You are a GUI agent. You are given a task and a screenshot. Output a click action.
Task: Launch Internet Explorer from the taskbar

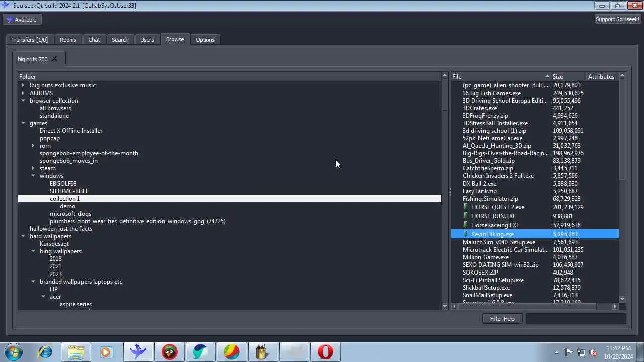(x=45, y=352)
